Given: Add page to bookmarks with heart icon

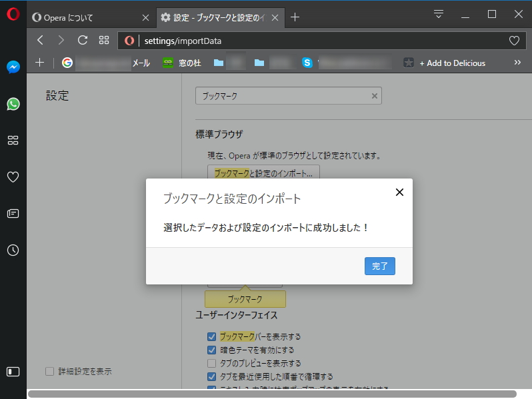Looking at the screenshot, I should pyautogui.click(x=514, y=41).
